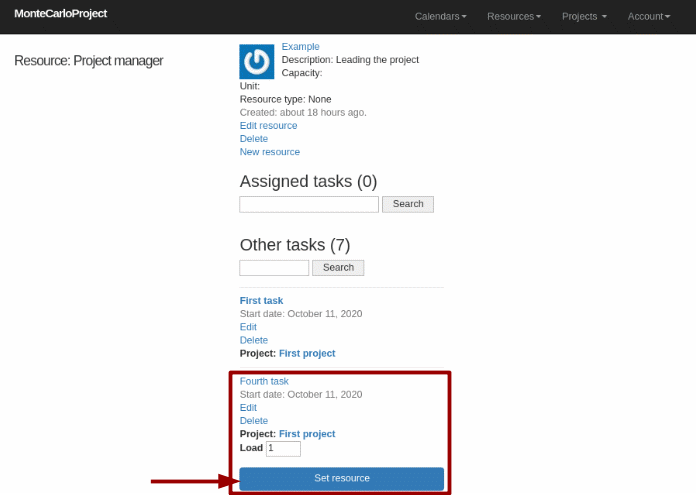
Task: Select the Unit: label text
Action: coord(250,86)
